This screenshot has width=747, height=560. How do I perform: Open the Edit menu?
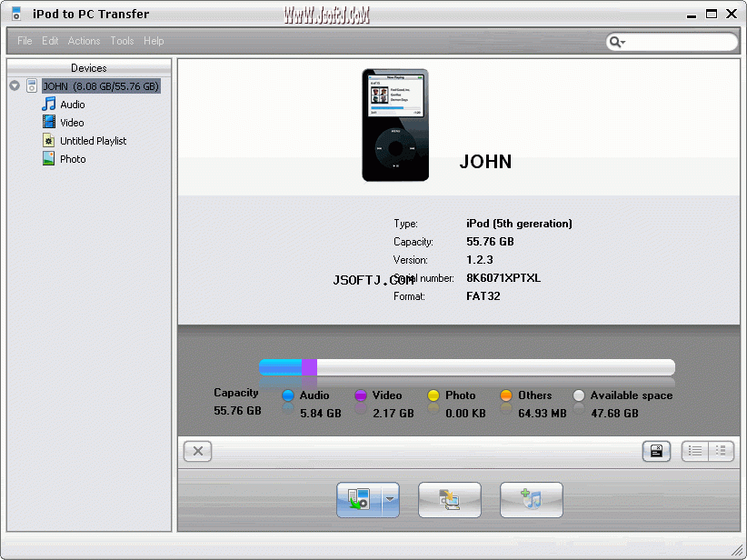(x=50, y=41)
